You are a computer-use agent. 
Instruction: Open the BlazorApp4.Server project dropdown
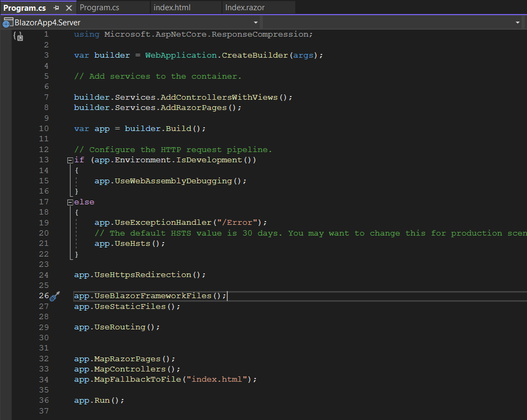255,23
